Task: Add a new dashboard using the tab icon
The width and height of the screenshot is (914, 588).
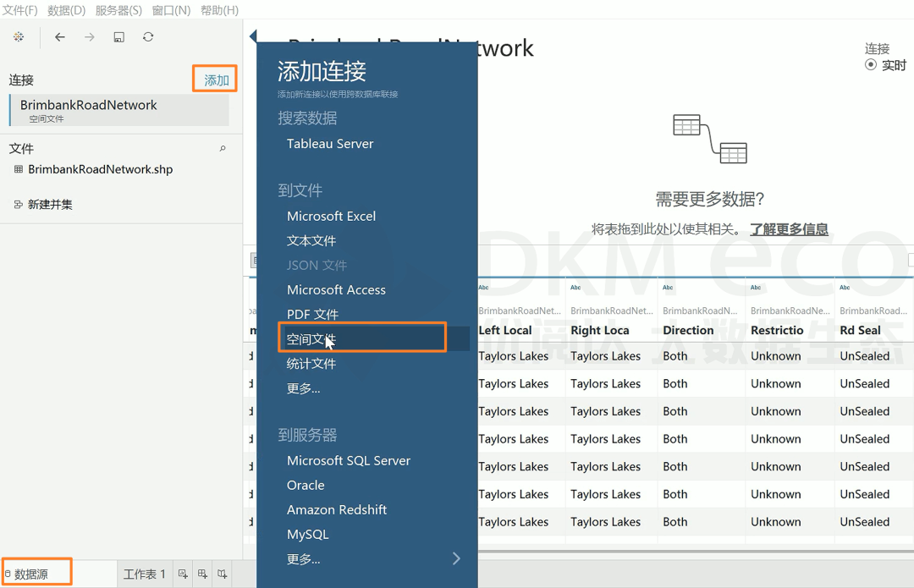Action: [x=202, y=574]
